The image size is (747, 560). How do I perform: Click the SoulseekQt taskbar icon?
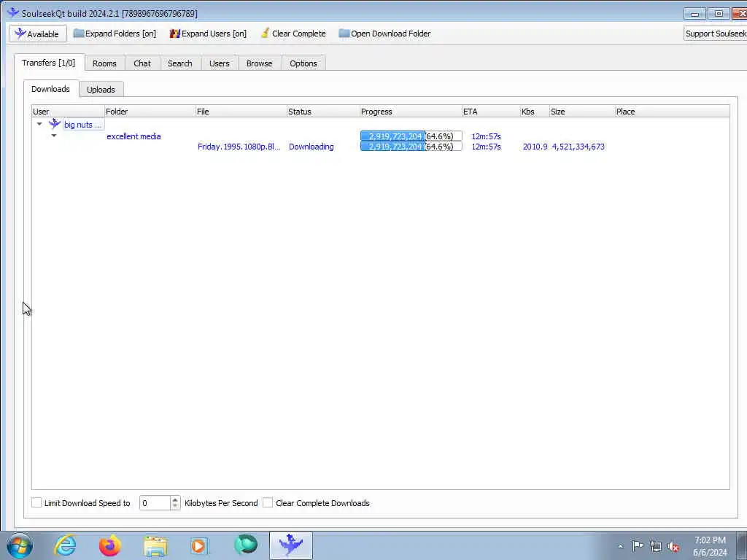point(290,545)
